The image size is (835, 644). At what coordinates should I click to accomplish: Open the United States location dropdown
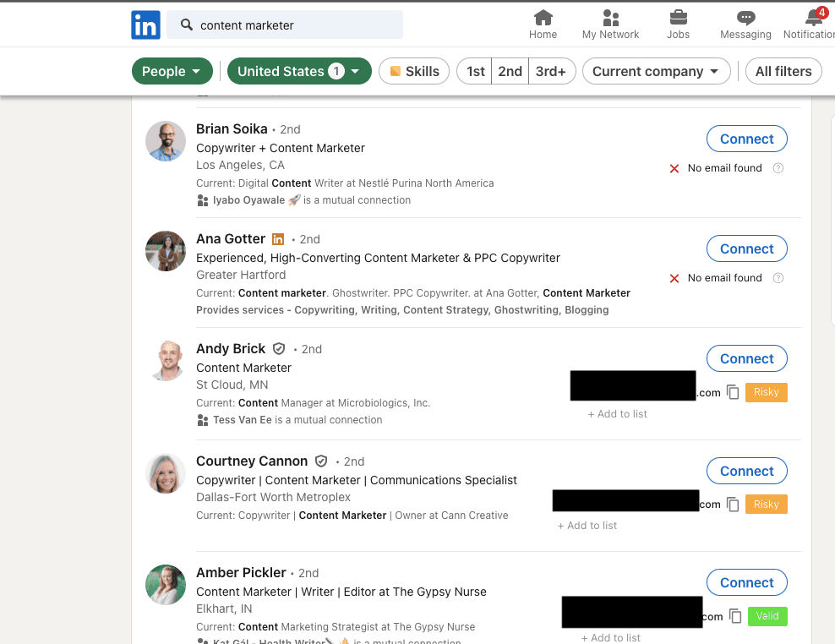pyautogui.click(x=298, y=71)
